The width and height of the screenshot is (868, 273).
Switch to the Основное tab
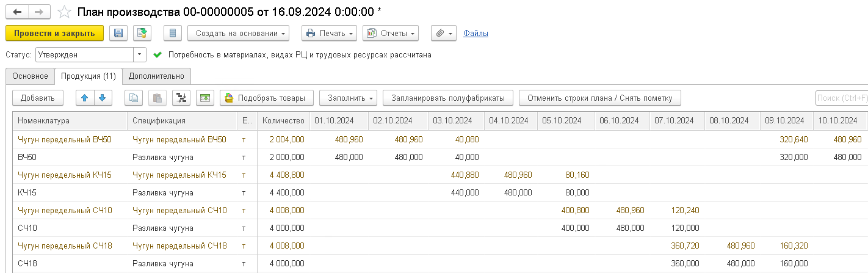[30, 76]
